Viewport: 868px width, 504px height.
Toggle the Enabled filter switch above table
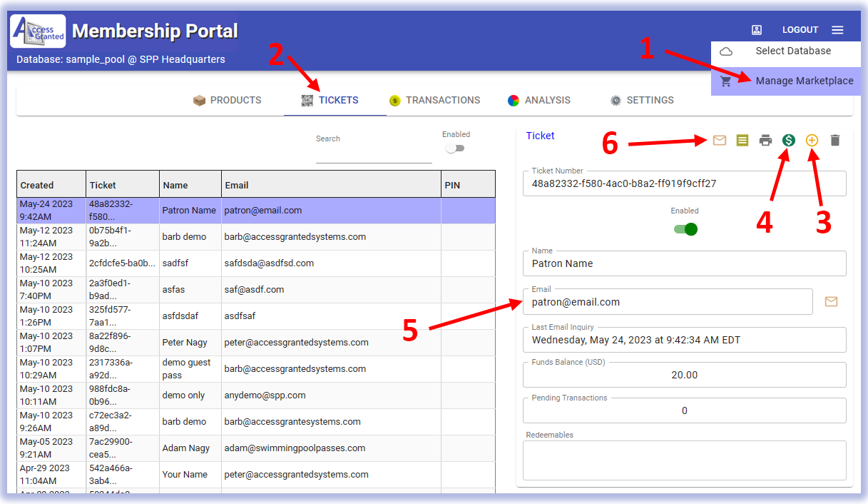pyautogui.click(x=454, y=148)
